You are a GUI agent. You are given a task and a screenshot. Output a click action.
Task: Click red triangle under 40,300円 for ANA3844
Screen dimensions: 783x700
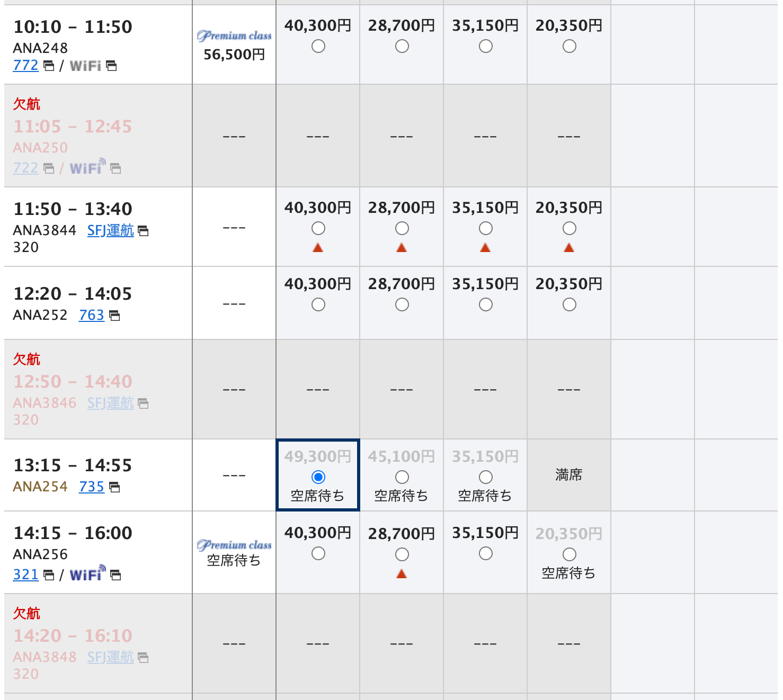click(x=318, y=247)
